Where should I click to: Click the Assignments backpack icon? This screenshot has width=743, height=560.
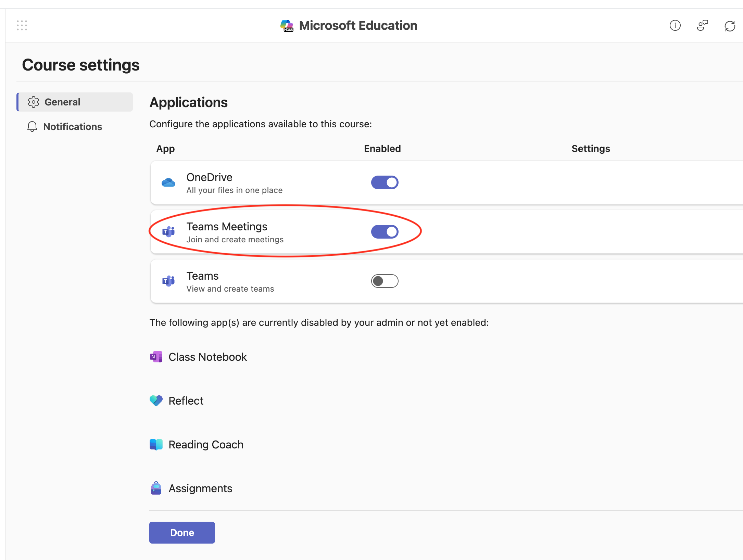click(x=156, y=488)
